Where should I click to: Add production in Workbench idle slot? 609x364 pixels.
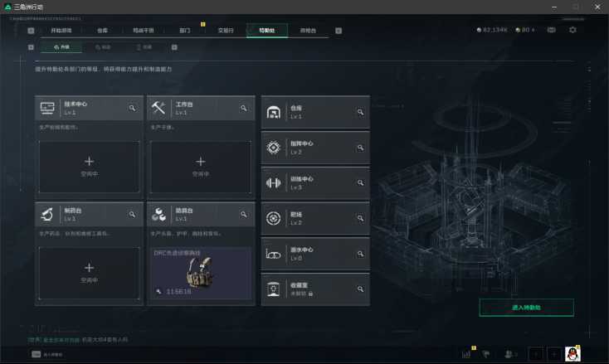click(201, 167)
